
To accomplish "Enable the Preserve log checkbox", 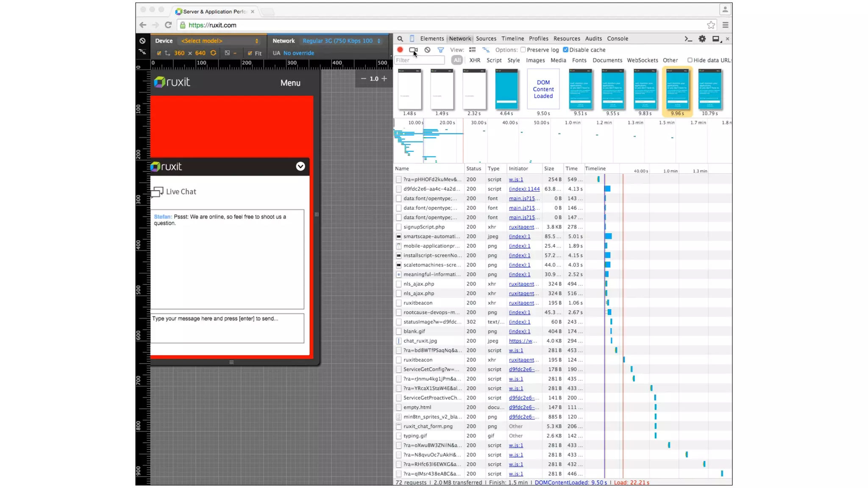I will click(523, 50).
